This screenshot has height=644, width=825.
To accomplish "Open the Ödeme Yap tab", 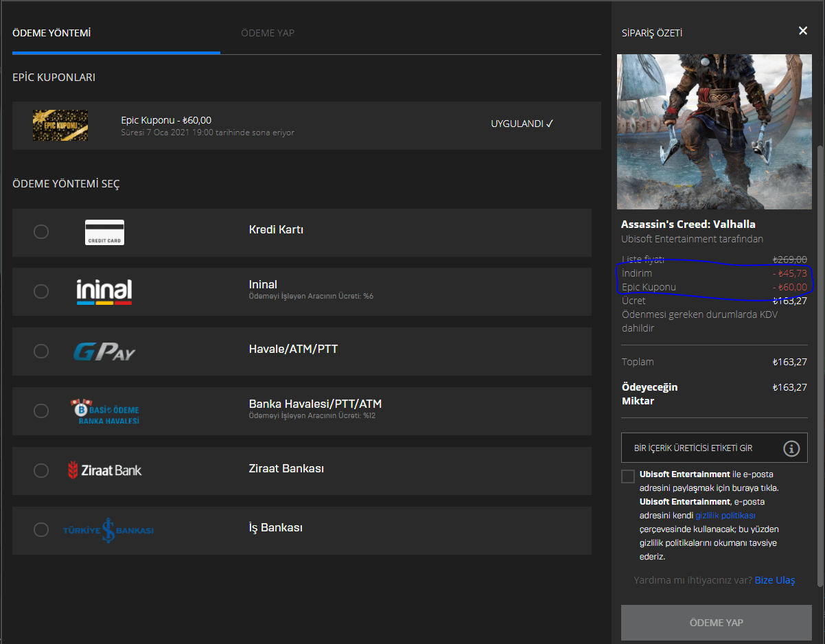I will [x=268, y=33].
